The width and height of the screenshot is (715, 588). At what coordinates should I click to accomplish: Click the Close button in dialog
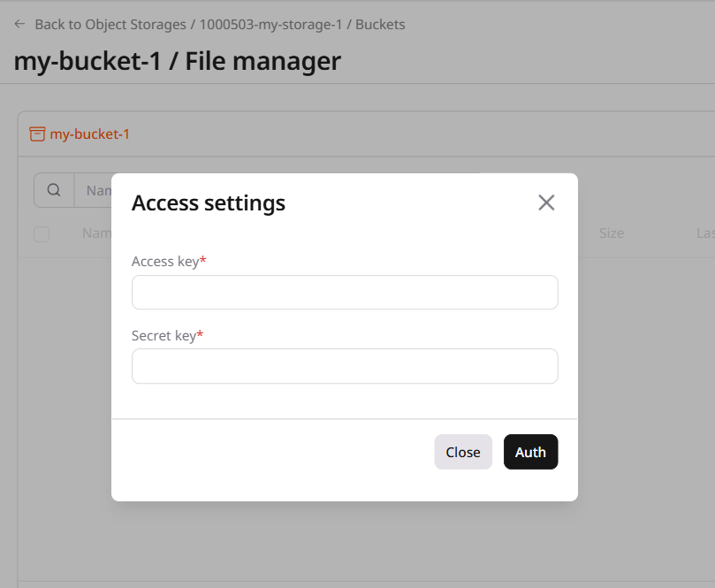[463, 452]
